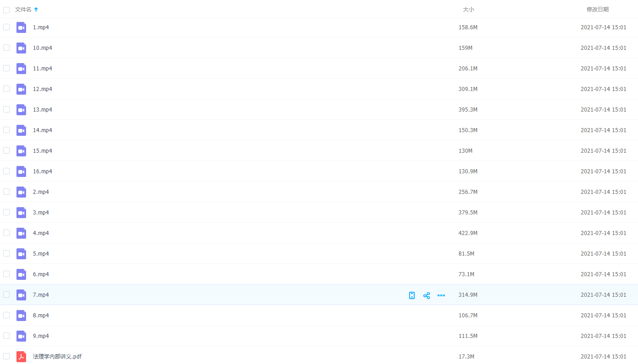The width and height of the screenshot is (638, 364).
Task: Open the 2.mp4 file name link
Action: (41, 192)
